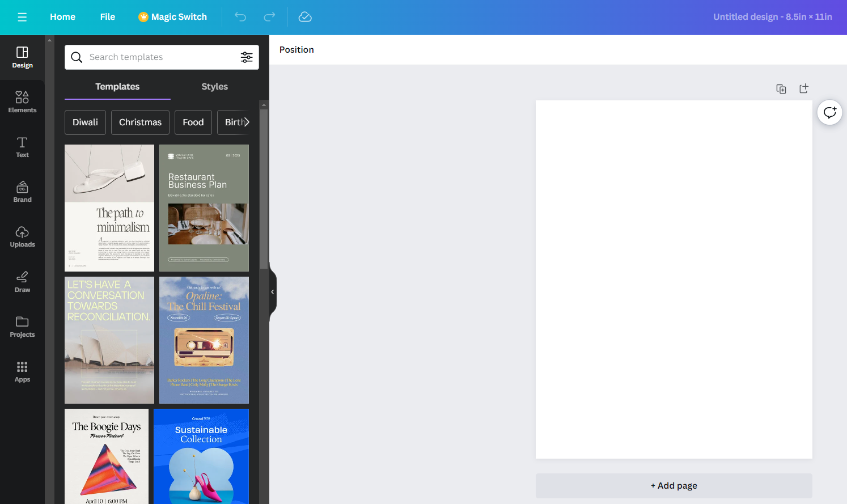
Task: Open the Brand sidebar panel
Action: pos(22,192)
